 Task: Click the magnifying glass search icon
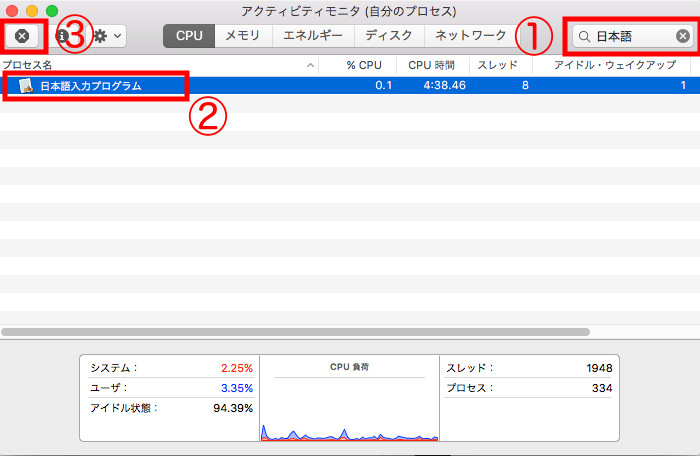pyautogui.click(x=584, y=36)
